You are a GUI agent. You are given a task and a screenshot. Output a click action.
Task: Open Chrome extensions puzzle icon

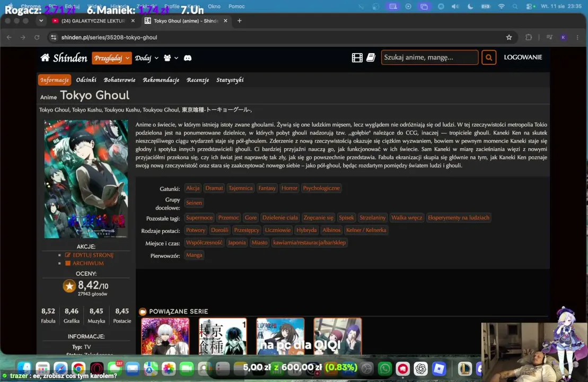(x=529, y=37)
